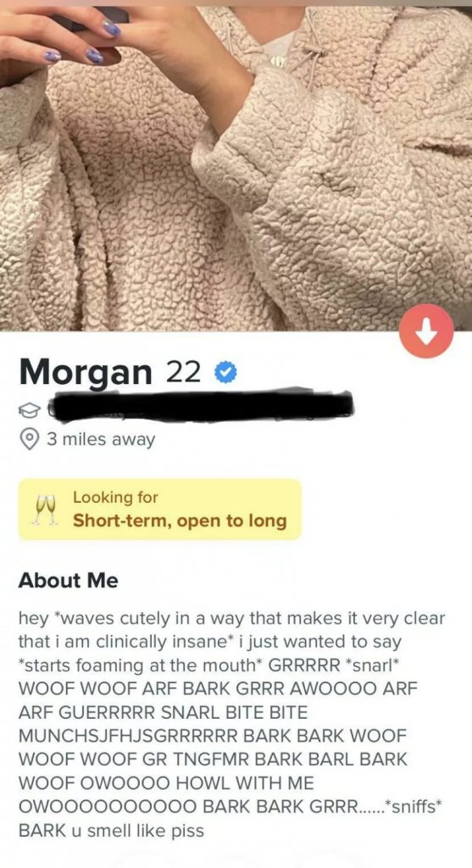Tap the red down-arrow collapse button
The height and width of the screenshot is (868, 472).
coord(426,331)
